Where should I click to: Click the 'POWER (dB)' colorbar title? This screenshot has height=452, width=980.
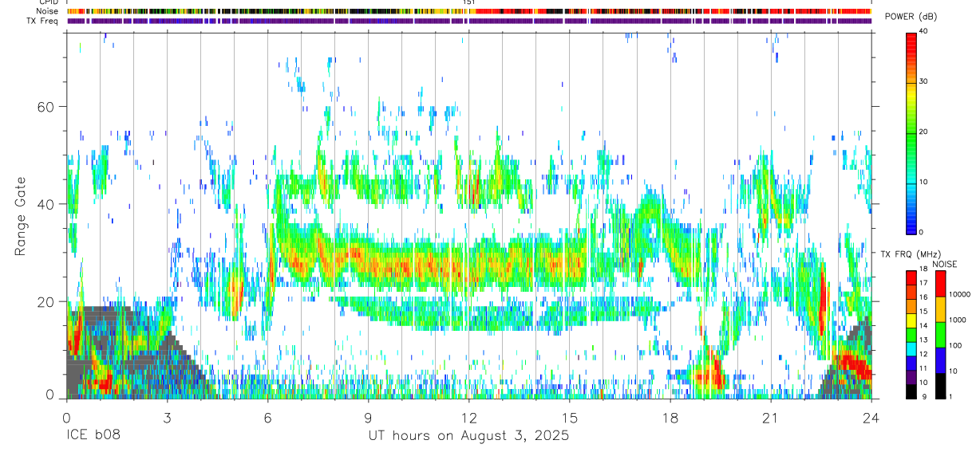tap(911, 18)
